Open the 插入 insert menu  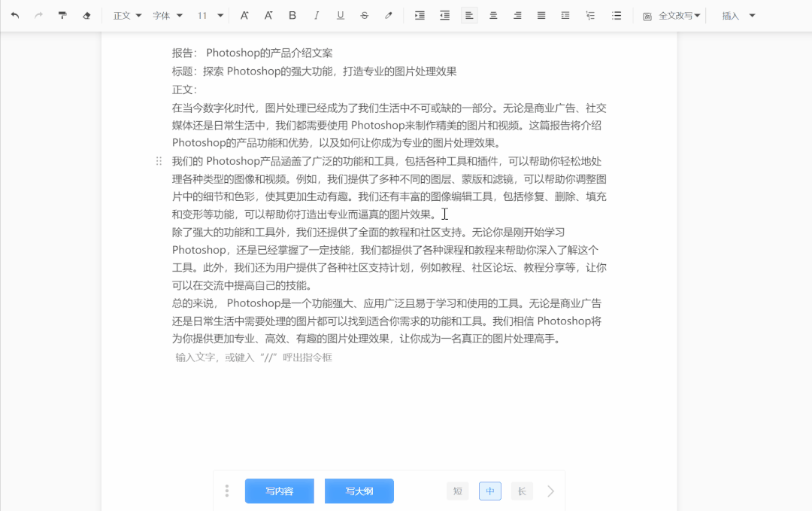pos(738,16)
